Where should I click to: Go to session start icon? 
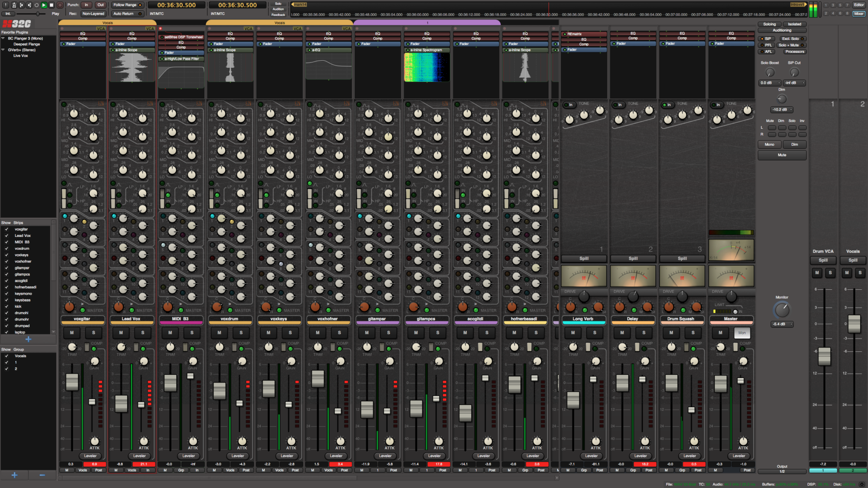(x=21, y=5)
